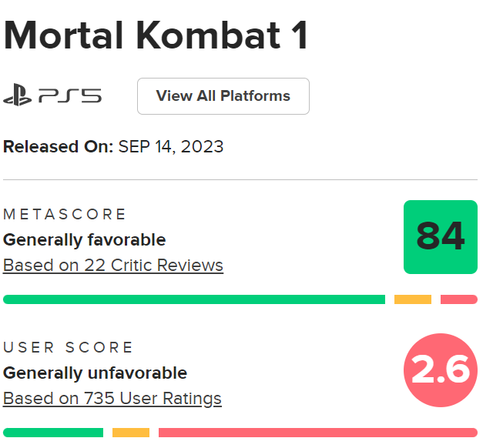
Task: Click red negative segment of Metascore bar
Action: coord(459,299)
